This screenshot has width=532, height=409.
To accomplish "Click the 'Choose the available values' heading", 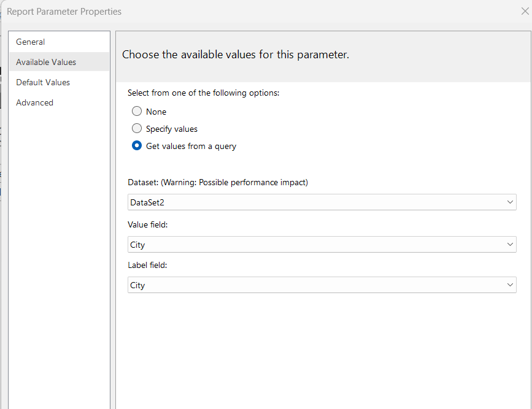I will pos(236,55).
